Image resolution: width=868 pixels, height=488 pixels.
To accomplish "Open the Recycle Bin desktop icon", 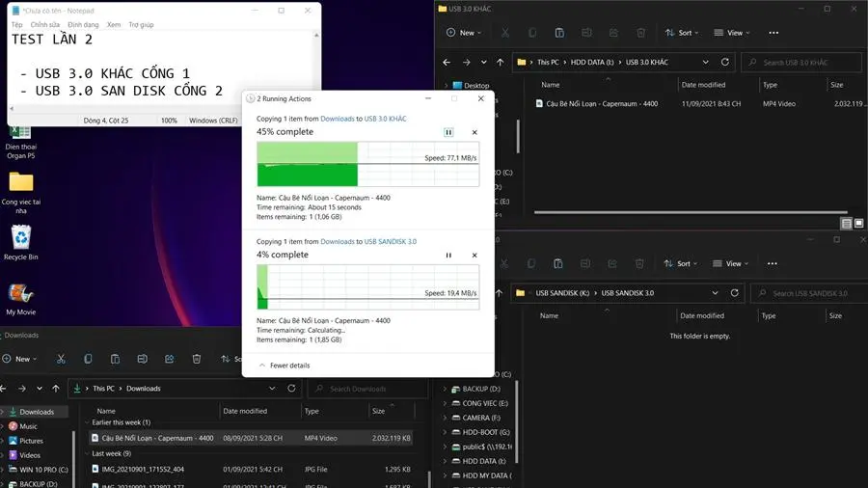I will pyautogui.click(x=21, y=242).
